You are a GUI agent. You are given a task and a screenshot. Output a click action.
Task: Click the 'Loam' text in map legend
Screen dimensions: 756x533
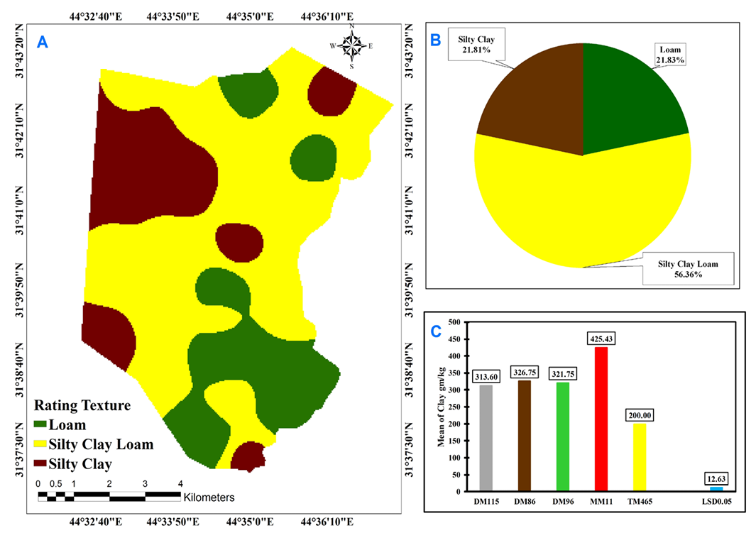coord(67,425)
